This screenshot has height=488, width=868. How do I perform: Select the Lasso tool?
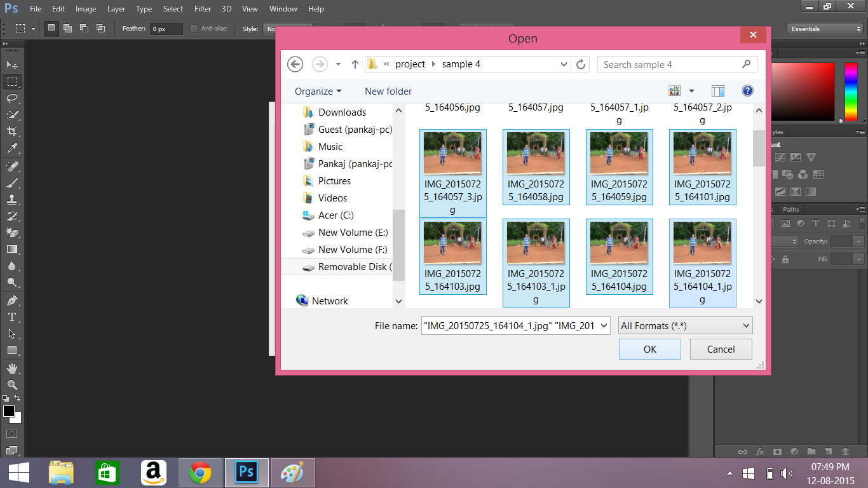pyautogui.click(x=11, y=98)
